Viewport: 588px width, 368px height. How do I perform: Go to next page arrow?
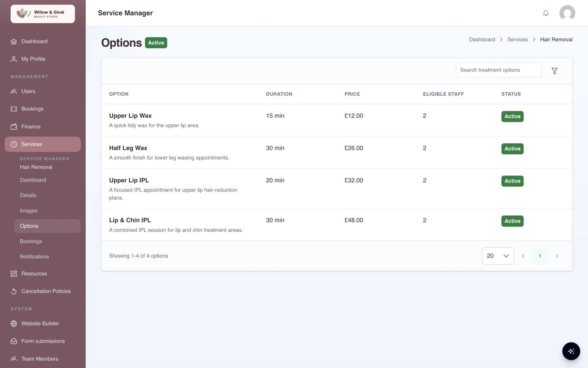coord(557,256)
